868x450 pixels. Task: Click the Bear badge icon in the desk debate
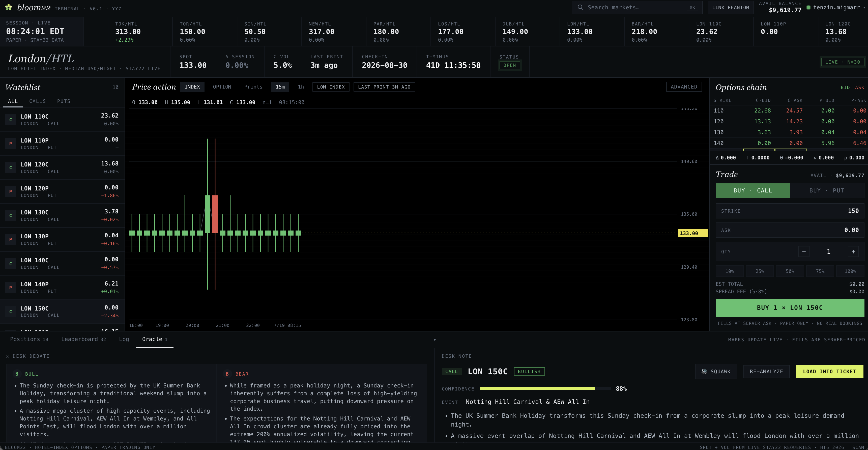tap(227, 374)
